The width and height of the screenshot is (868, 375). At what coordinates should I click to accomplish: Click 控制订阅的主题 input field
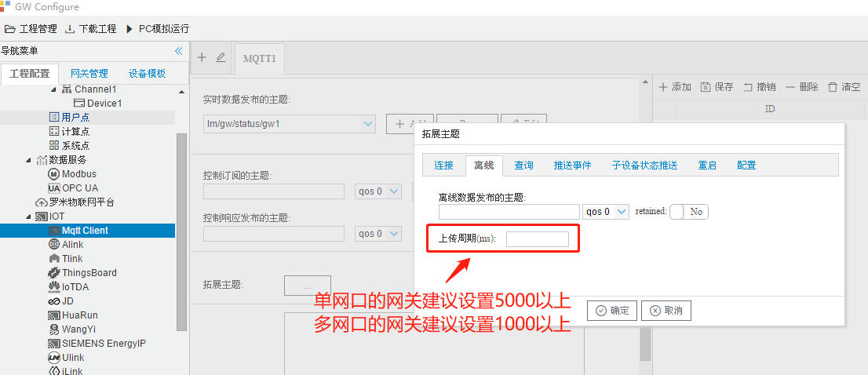pos(274,191)
